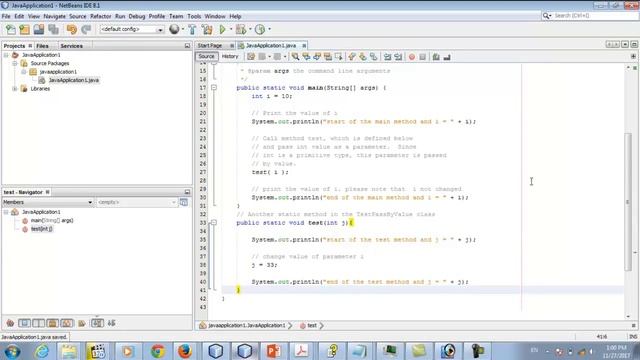Click the globe browser icon in toolbar

174,29
